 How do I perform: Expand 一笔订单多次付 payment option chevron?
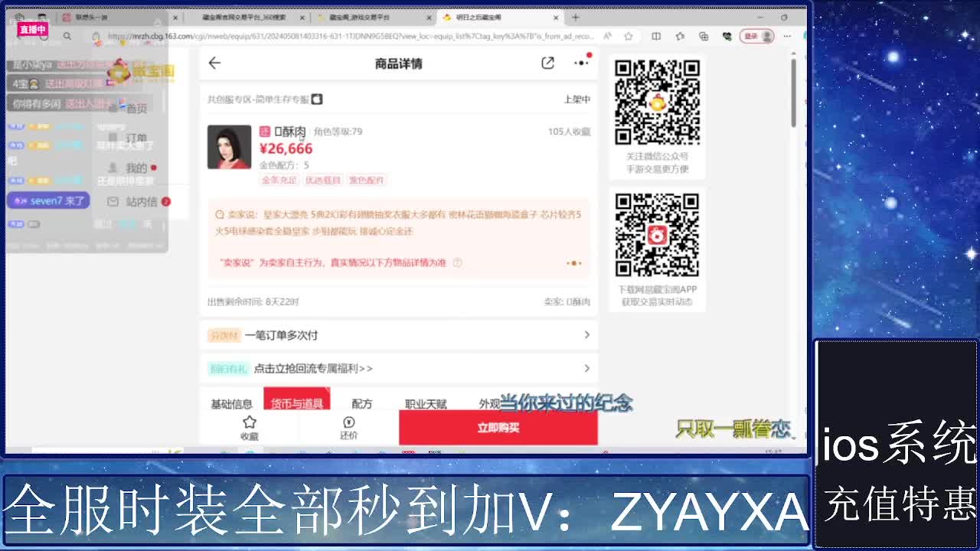click(586, 334)
